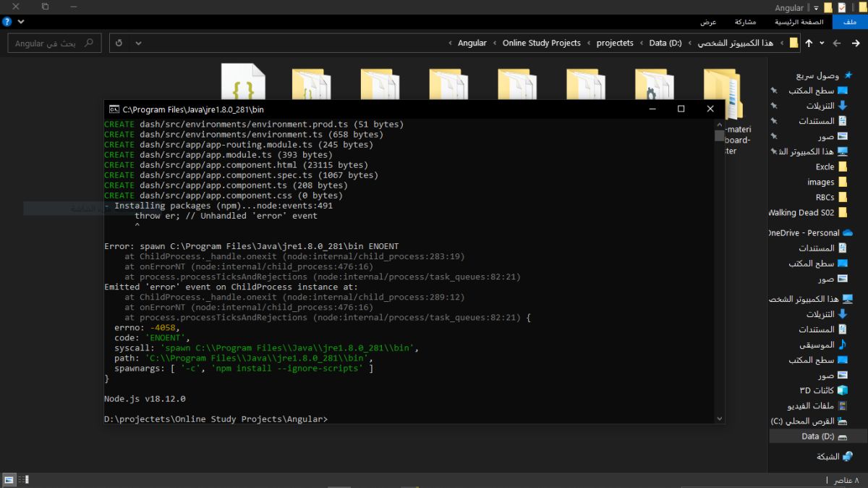Open the command prompt window icon menu
Image resolution: width=868 pixels, height=488 pixels.
click(x=114, y=109)
